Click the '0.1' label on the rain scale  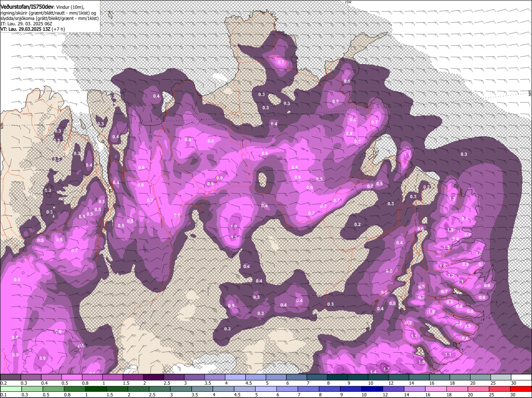pyautogui.click(x=3, y=395)
